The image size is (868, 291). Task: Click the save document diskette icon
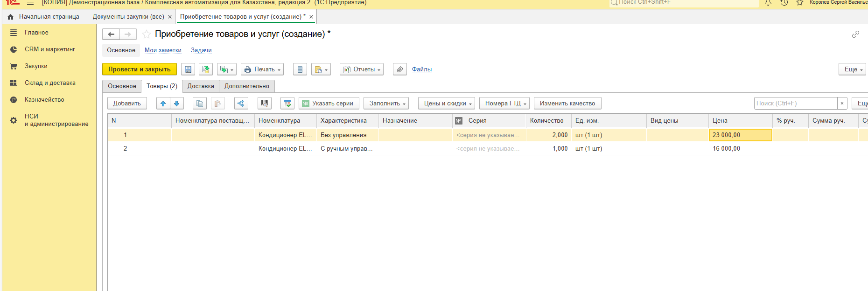point(188,69)
